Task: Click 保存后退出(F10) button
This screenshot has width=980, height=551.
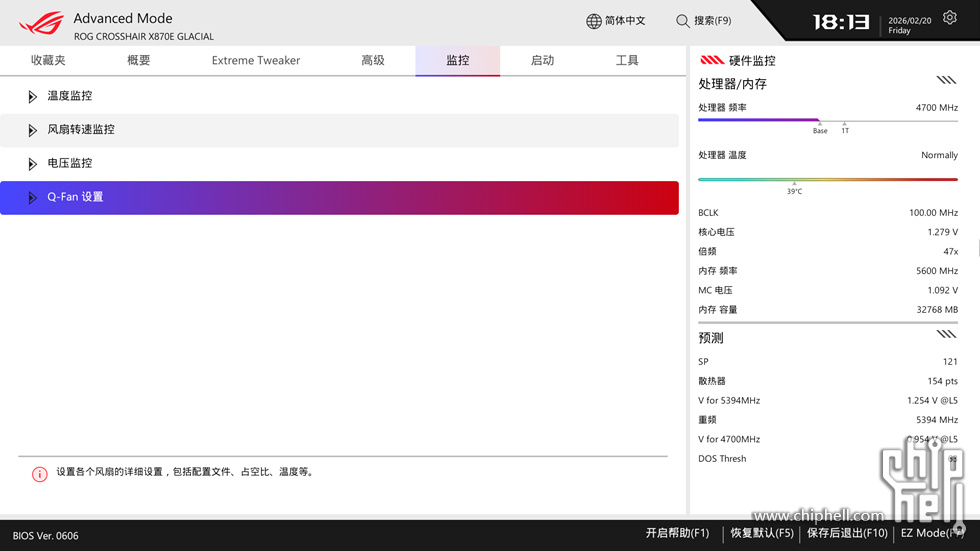Action: [847, 533]
